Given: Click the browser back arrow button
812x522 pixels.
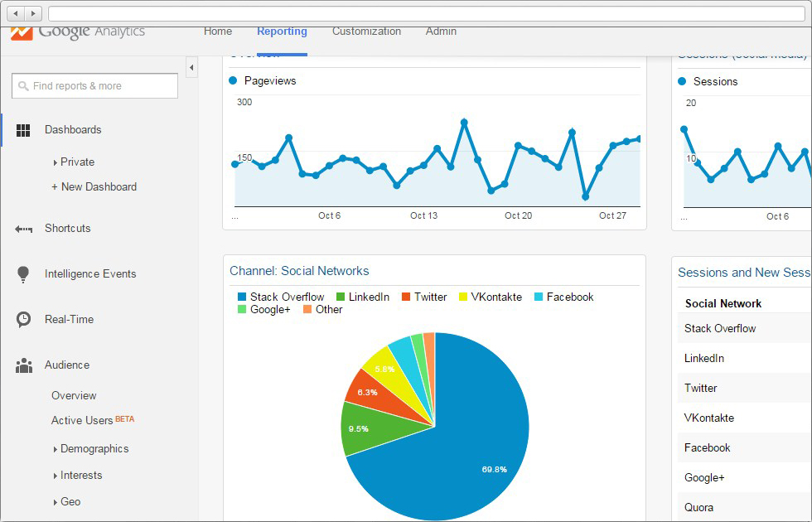Looking at the screenshot, I should pyautogui.click(x=16, y=13).
